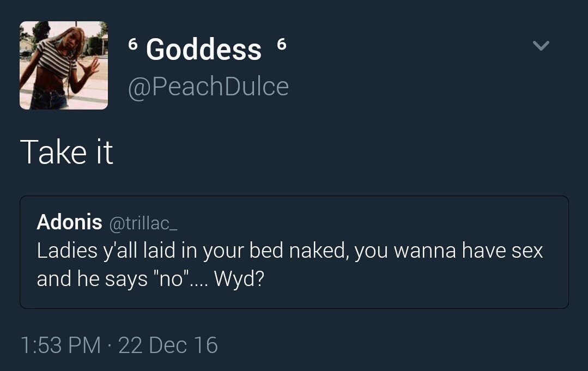
Task: Click the second line of quoted text
Action: click(x=150, y=279)
